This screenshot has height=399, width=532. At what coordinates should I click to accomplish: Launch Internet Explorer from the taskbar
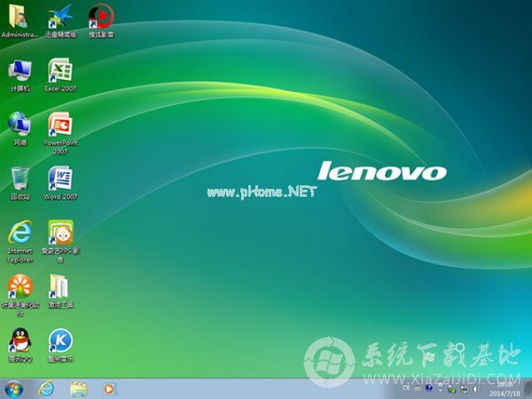[46, 389]
